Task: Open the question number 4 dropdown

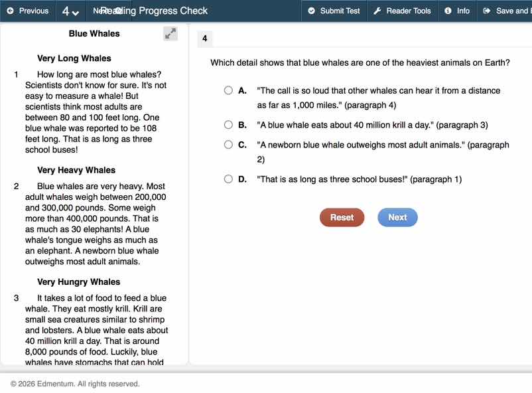Action: (x=70, y=11)
